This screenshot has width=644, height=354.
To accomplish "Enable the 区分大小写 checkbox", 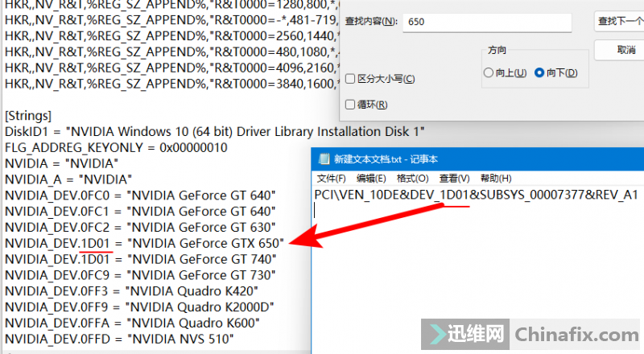I will click(350, 79).
